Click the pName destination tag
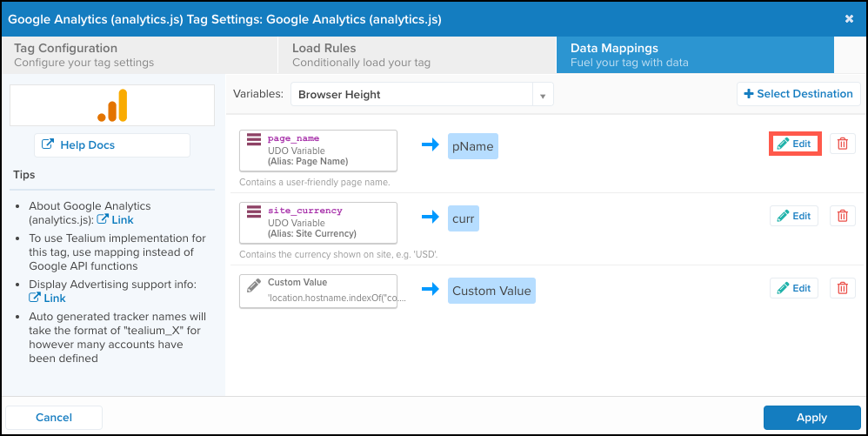Viewport: 868px width, 436px height. click(x=473, y=147)
